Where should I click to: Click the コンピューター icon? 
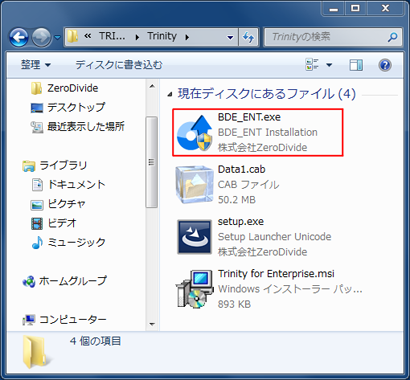tap(29, 320)
